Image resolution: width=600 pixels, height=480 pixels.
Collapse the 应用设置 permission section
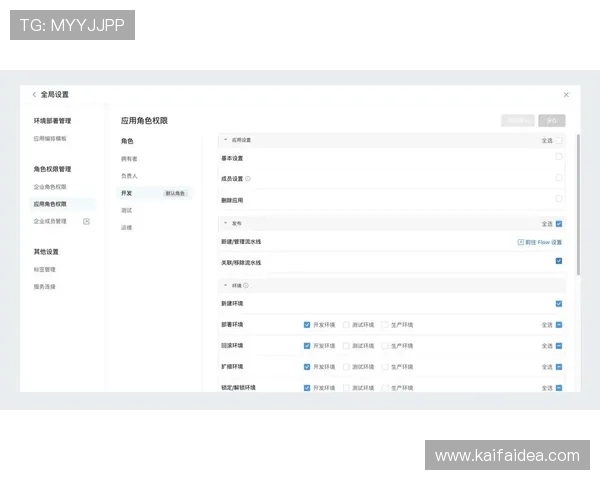pyautogui.click(x=225, y=140)
